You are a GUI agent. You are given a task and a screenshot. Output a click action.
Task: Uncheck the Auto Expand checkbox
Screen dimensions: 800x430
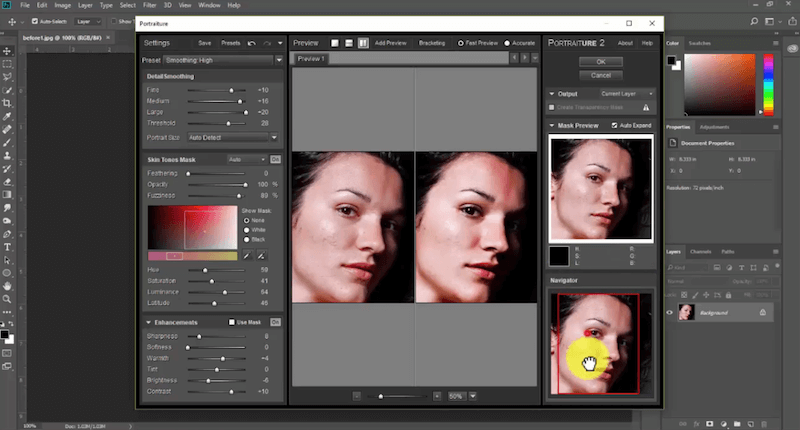(x=612, y=125)
